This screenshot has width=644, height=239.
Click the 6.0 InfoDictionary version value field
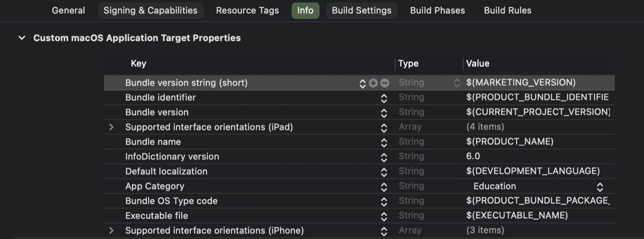coord(539,157)
